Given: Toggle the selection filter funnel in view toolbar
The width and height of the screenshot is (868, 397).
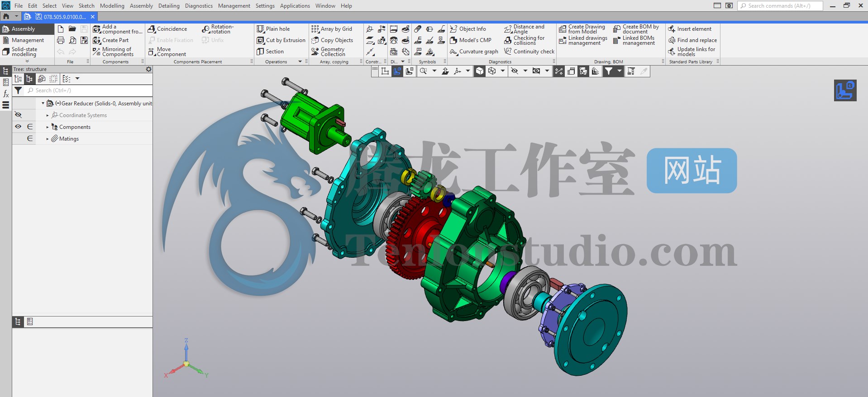Looking at the screenshot, I should click(x=609, y=71).
